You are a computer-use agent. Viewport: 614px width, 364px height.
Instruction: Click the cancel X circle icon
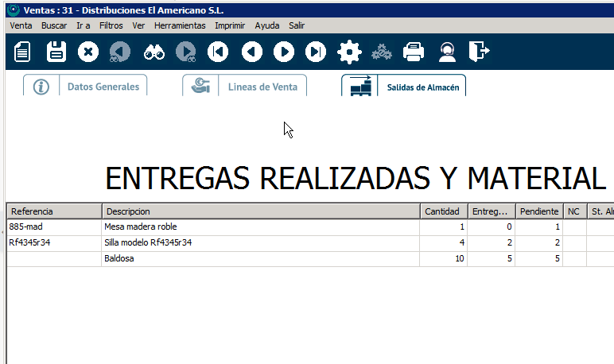87,52
